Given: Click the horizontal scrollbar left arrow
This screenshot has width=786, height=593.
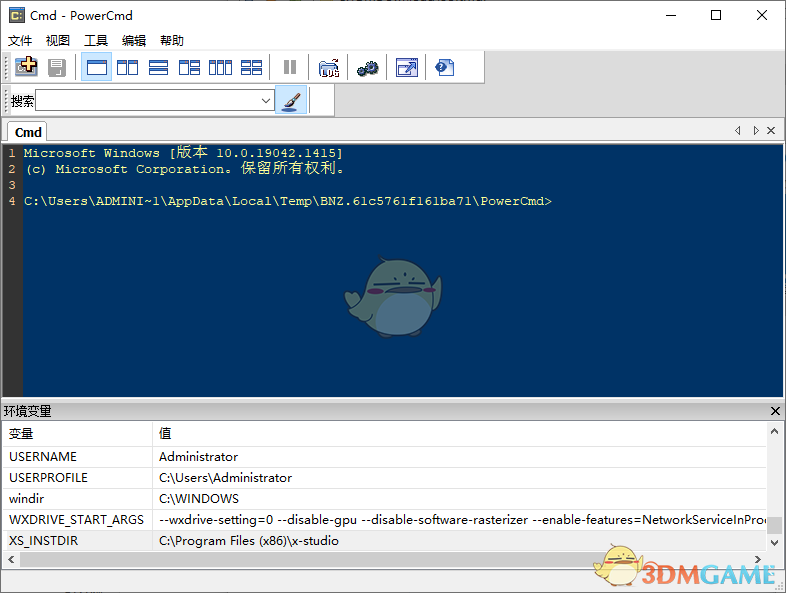Looking at the screenshot, I should click(x=11, y=559).
